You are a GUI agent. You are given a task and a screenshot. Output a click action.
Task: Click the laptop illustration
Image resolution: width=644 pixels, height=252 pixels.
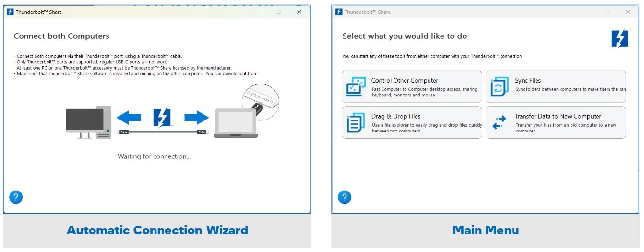click(x=235, y=123)
